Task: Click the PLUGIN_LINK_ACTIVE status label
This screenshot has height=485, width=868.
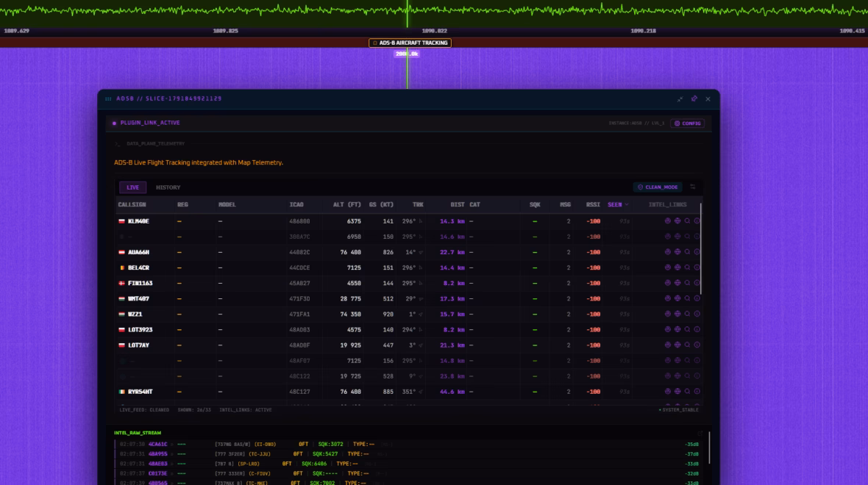Action: click(x=150, y=123)
